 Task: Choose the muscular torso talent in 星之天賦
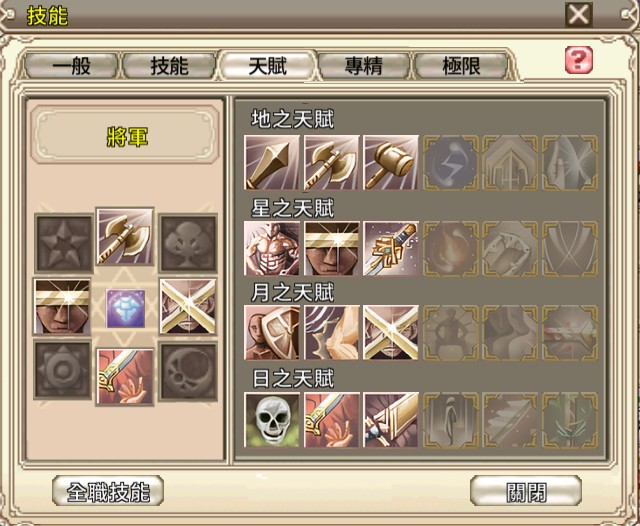272,249
